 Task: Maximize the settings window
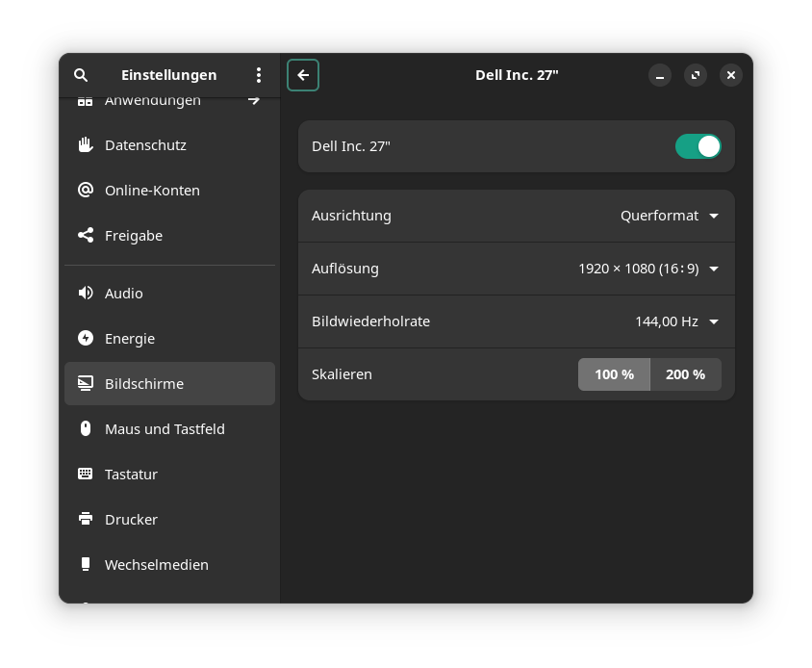pos(696,75)
